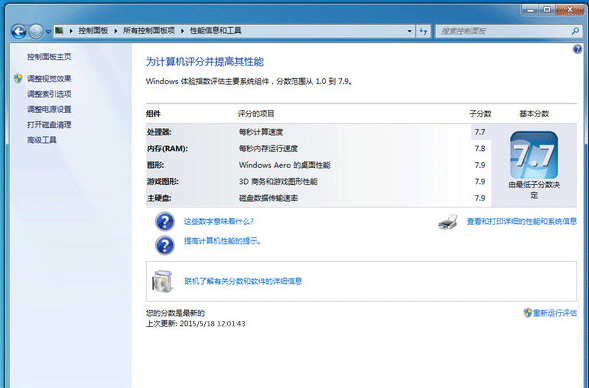Click help icon beside 这些数字意味着什么
Viewport: 589px width, 388px height.
(x=165, y=221)
